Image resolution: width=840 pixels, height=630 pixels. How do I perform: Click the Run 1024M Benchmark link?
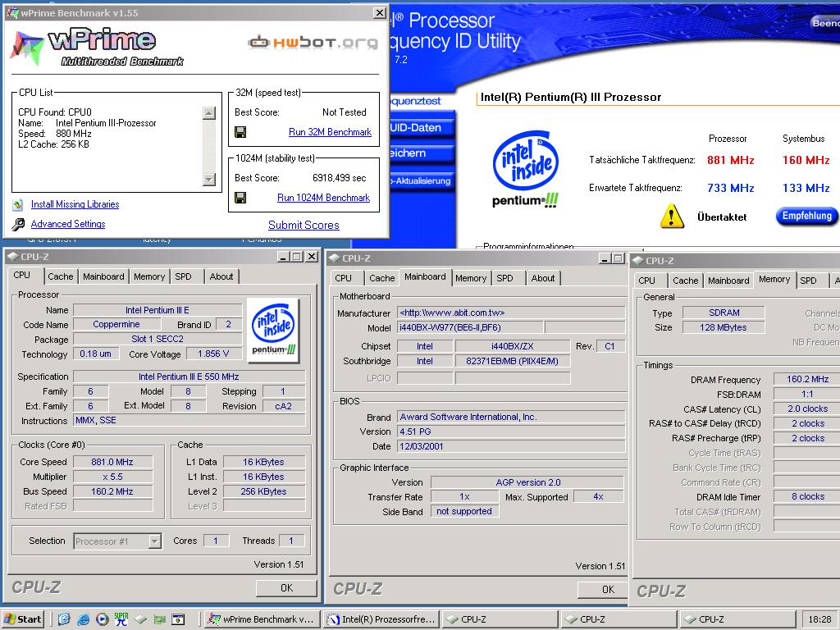pos(323,198)
